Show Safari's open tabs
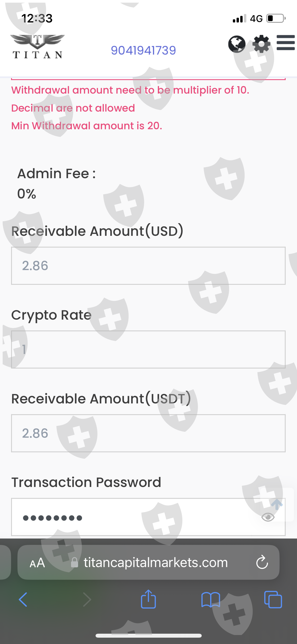 (273, 600)
